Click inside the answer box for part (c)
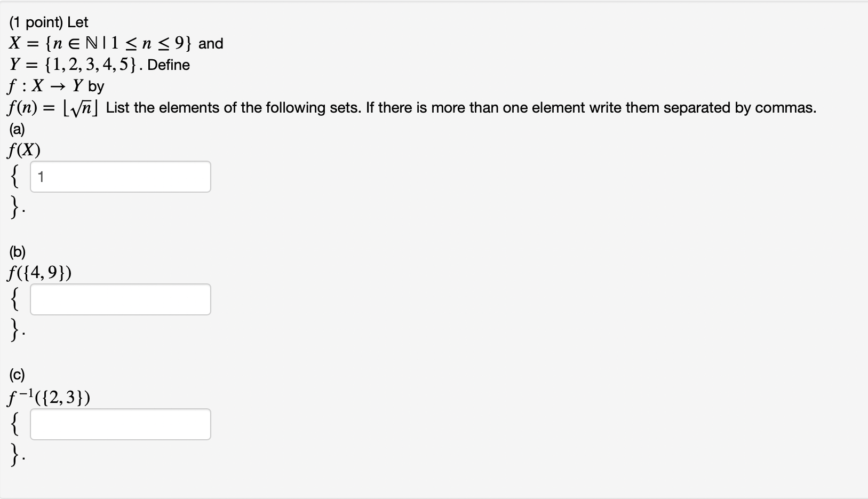The height and width of the screenshot is (499, 868). tap(120, 424)
